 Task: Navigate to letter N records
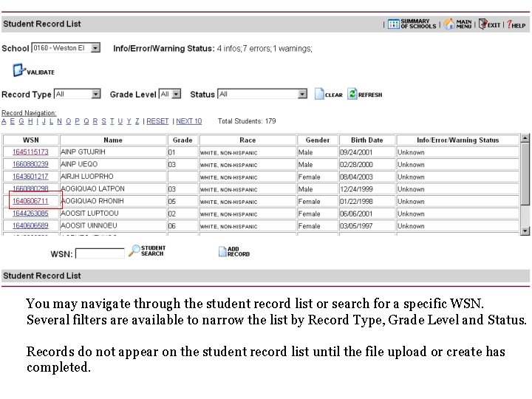pos(59,121)
